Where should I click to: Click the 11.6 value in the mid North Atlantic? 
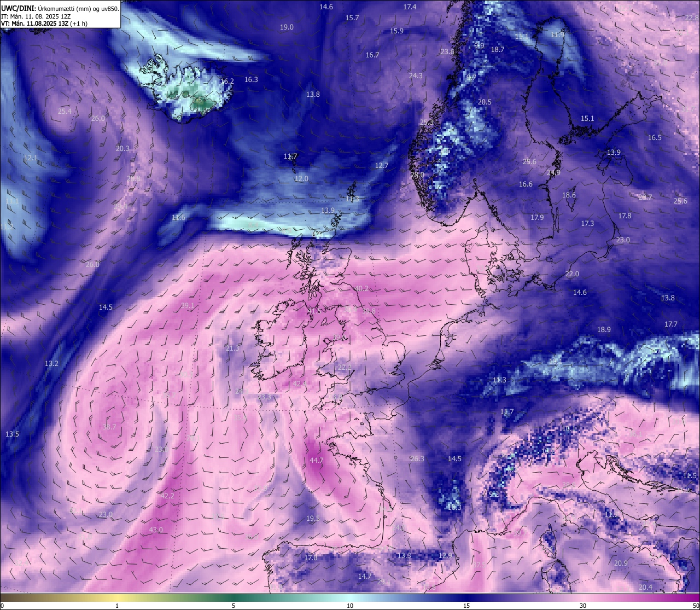[178, 218]
